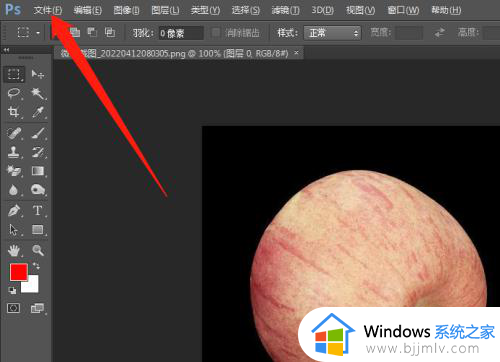Change the screen mode
This screenshot has width=500, height=362.
[37, 308]
